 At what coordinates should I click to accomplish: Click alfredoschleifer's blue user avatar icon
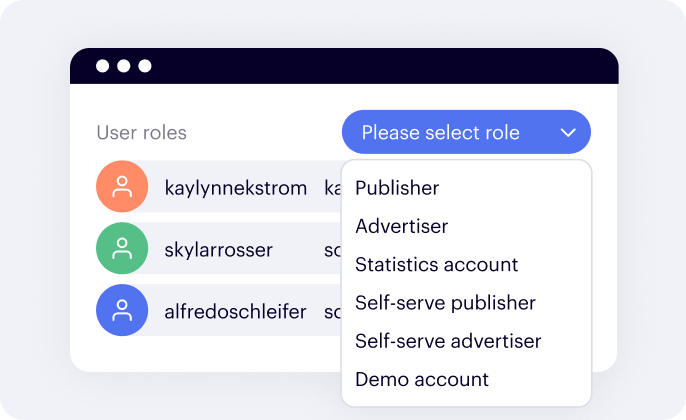(122, 311)
